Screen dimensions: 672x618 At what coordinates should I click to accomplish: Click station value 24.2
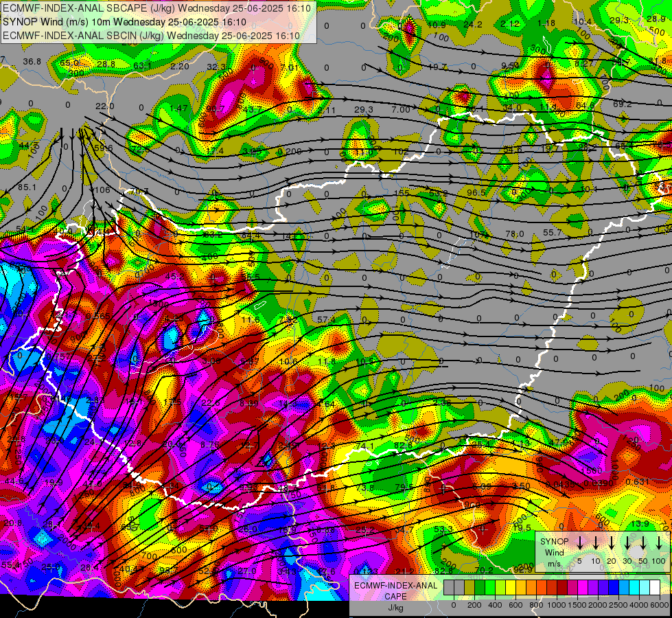[473, 25]
